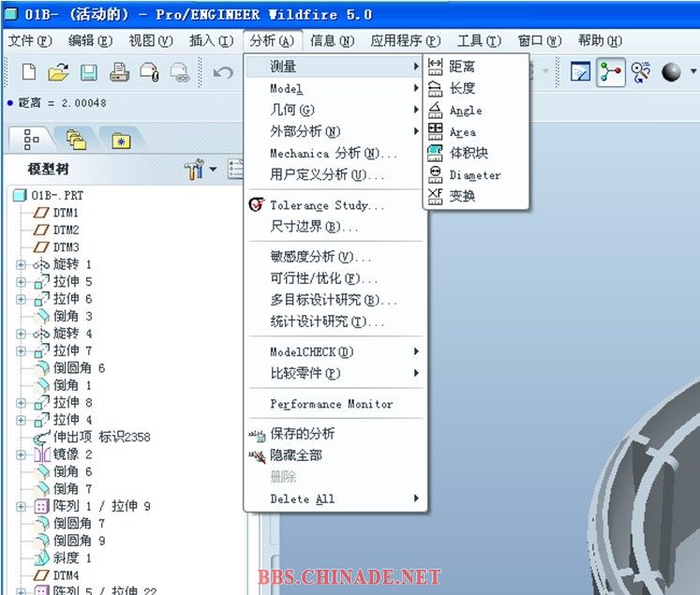700x595 pixels.
Task: Expand the 拉伸 8 tree node
Action: pyautogui.click(x=21, y=403)
